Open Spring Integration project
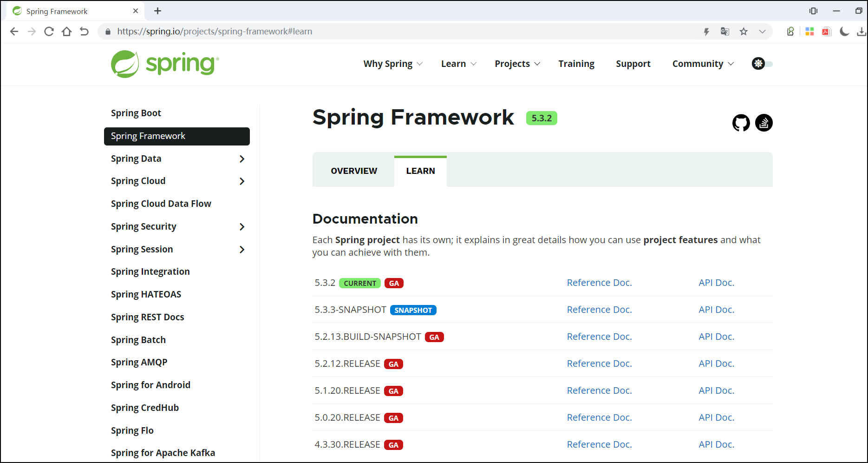868x463 pixels. 150,272
